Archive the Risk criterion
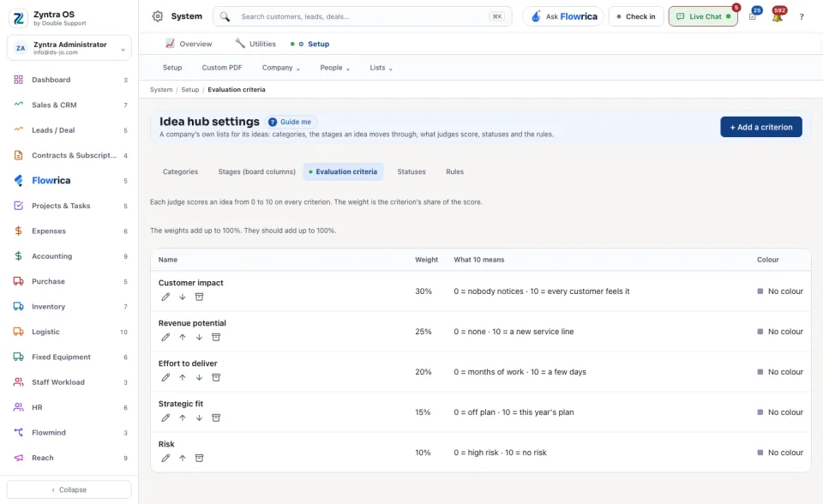The image size is (823, 504). point(199,459)
